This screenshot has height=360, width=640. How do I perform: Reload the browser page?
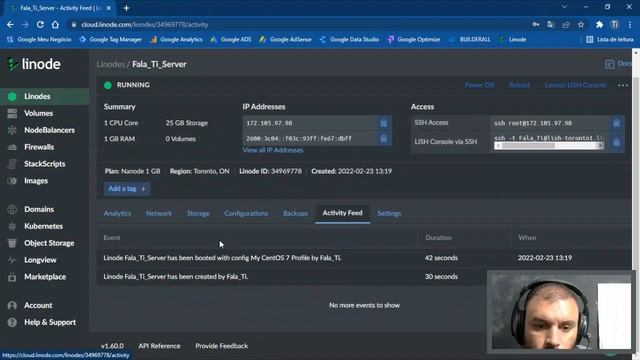tap(40, 24)
